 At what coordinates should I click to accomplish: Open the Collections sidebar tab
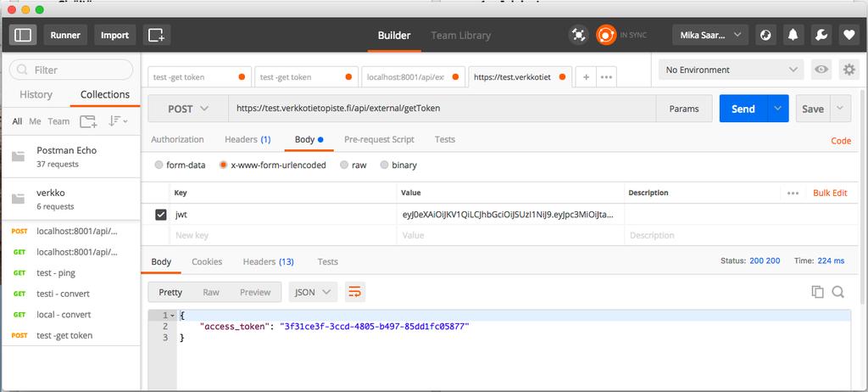coord(104,94)
